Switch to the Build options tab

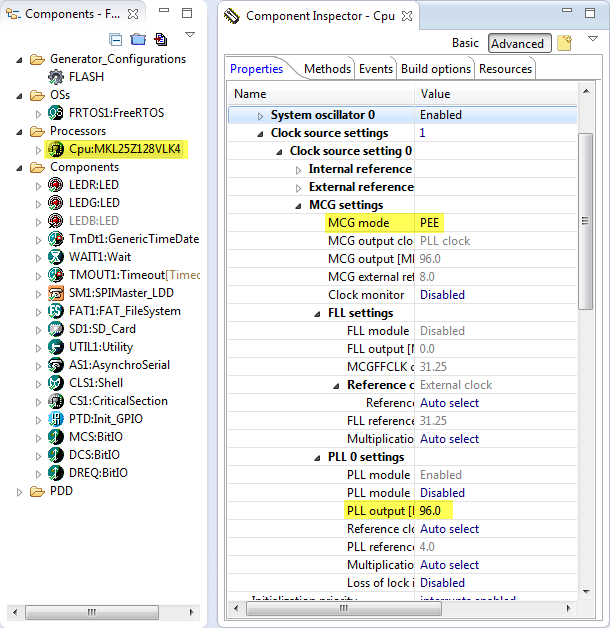pos(435,69)
